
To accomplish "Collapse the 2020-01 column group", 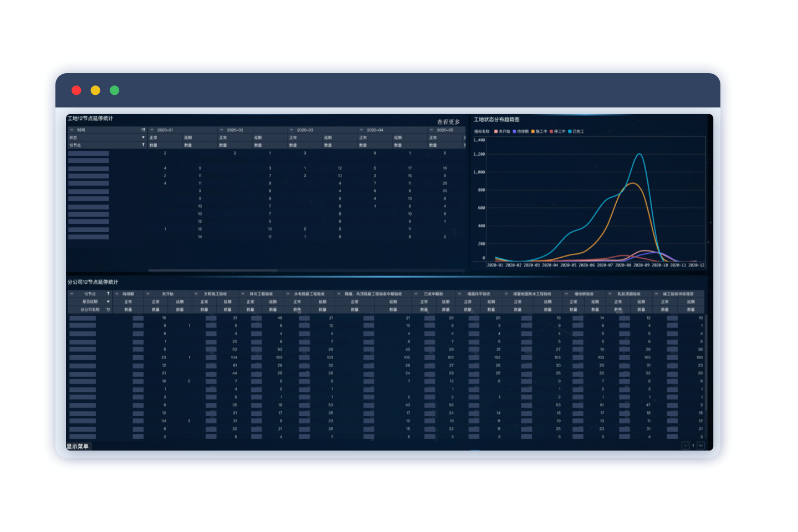I will click(x=152, y=130).
